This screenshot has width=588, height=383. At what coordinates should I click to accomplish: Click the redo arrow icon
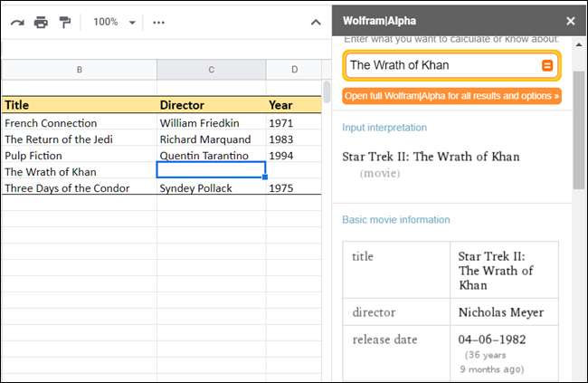pos(17,23)
